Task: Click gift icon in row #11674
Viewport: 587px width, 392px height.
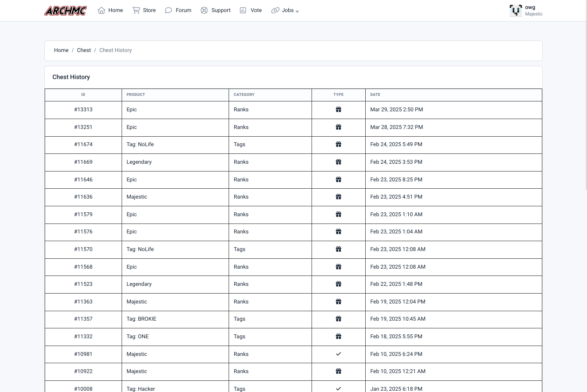Action: pyautogui.click(x=339, y=144)
